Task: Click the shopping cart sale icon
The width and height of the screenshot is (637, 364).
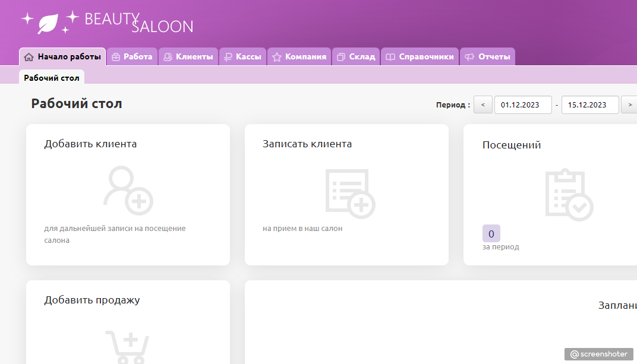Action: 127,347
